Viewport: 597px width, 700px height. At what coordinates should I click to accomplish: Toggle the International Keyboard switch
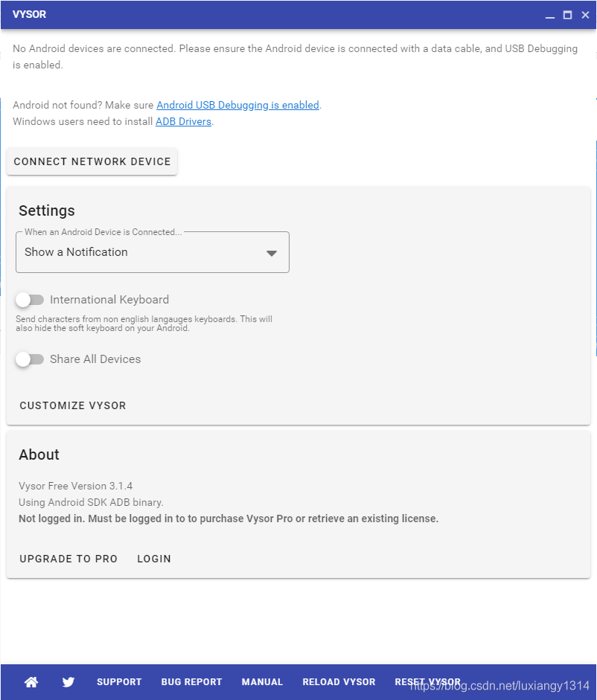30,300
